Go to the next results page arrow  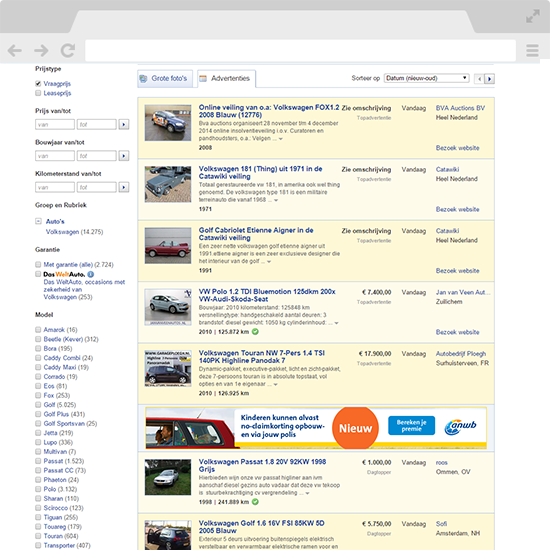[489, 79]
